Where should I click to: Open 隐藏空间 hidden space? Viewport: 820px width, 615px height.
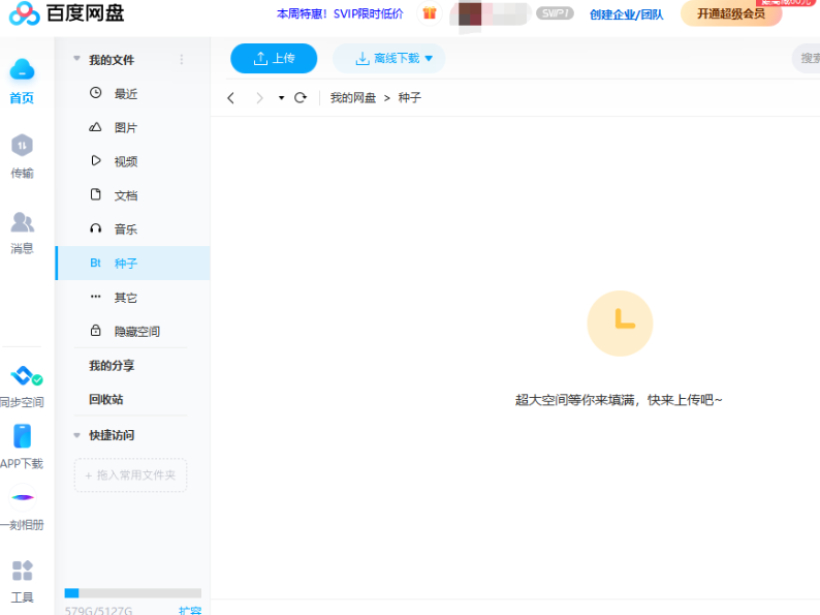click(133, 331)
